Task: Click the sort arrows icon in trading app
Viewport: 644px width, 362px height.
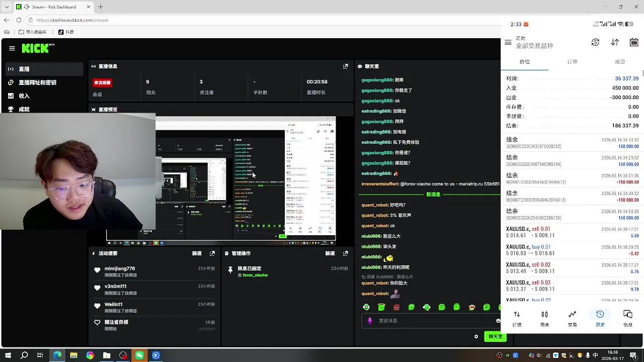Action: [615, 42]
